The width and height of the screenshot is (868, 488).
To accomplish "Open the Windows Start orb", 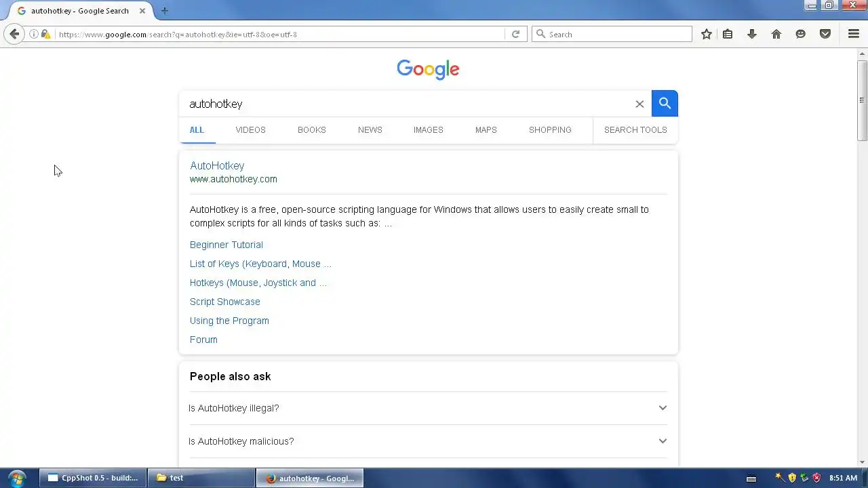I will (16, 478).
